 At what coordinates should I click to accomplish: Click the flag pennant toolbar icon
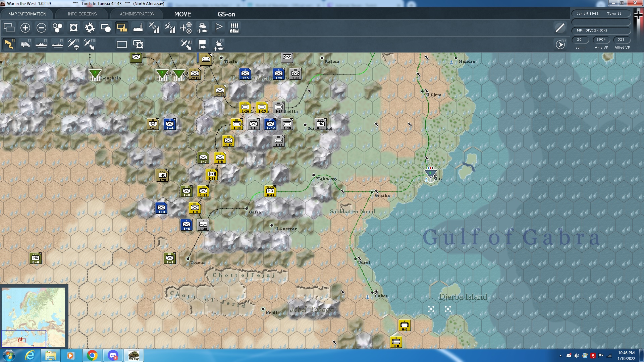click(x=218, y=27)
